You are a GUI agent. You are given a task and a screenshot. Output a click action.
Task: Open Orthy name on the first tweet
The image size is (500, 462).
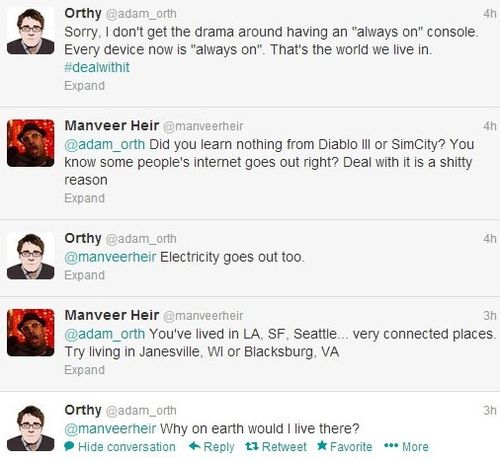83,13
